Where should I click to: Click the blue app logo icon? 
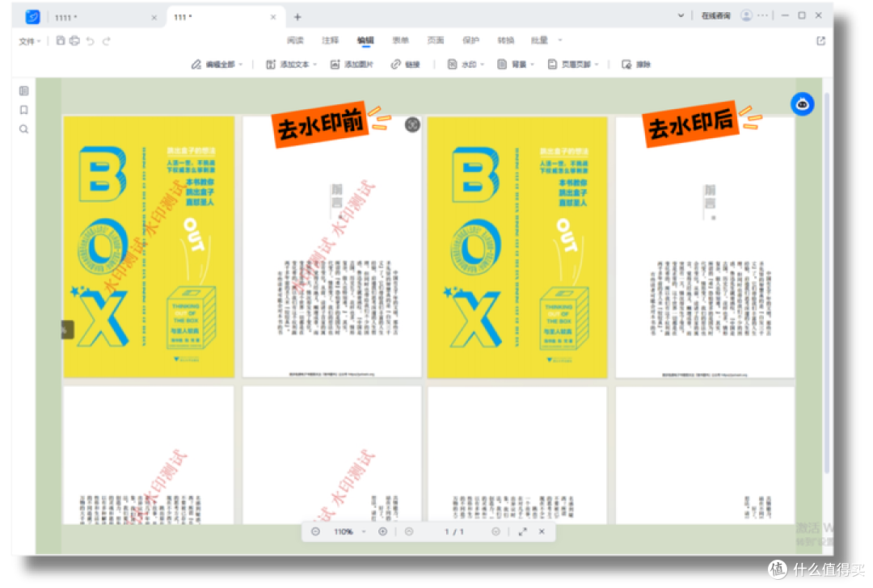pos(33,17)
